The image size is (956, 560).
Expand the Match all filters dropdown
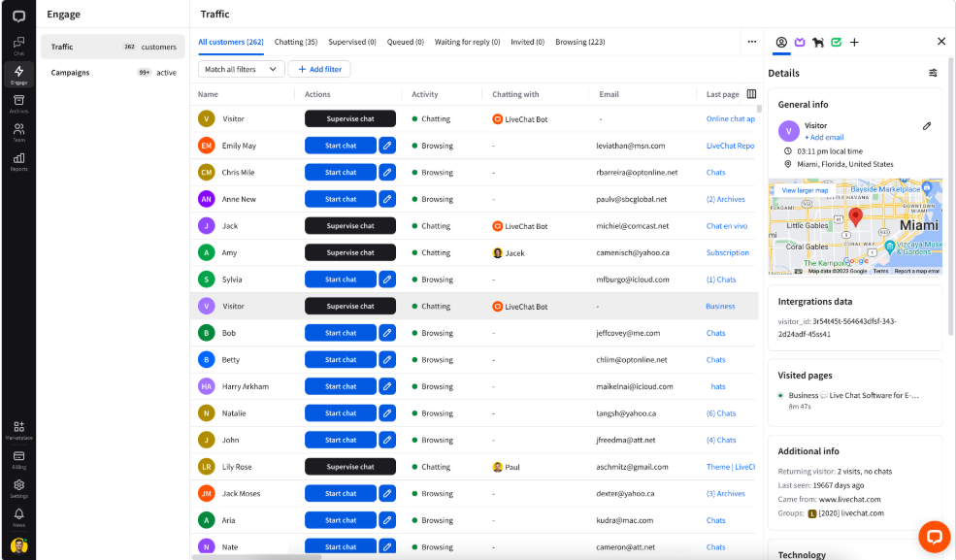[241, 70]
